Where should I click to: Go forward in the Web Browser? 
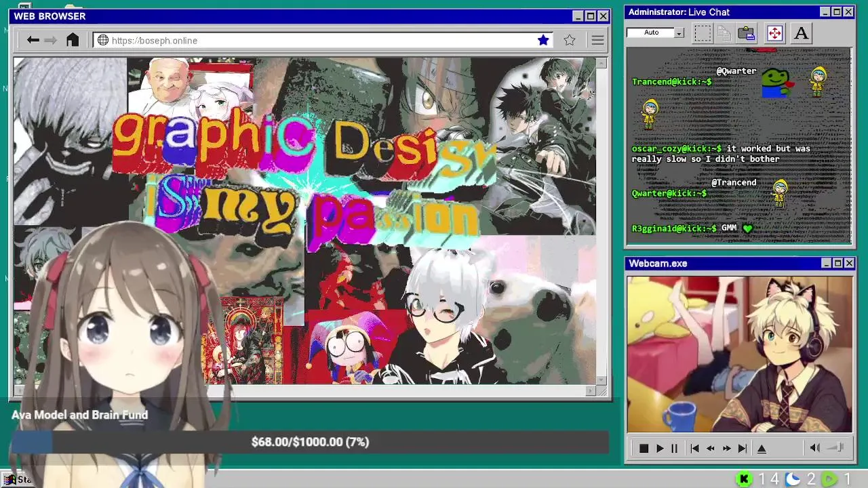click(50, 40)
